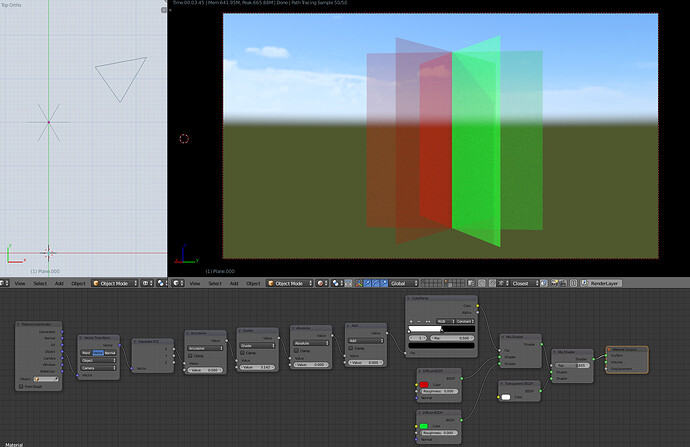Click white color swatch on Transparent BSDF

tap(506, 397)
